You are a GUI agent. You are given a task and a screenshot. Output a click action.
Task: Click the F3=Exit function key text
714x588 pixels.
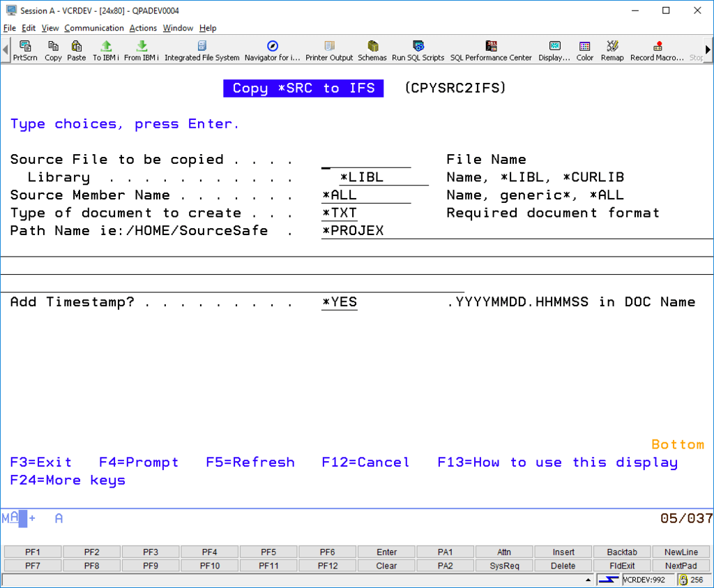pyautogui.click(x=41, y=462)
